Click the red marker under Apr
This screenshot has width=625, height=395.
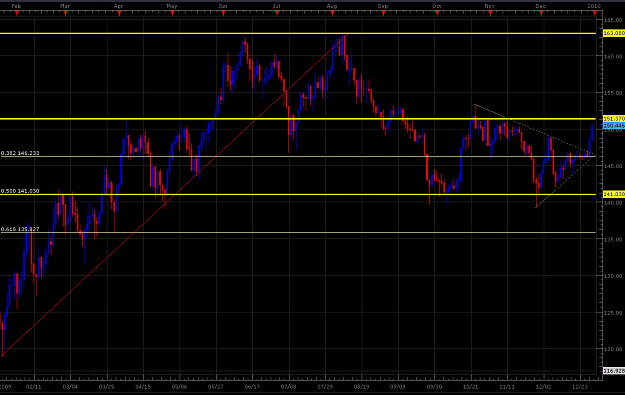coord(119,14)
